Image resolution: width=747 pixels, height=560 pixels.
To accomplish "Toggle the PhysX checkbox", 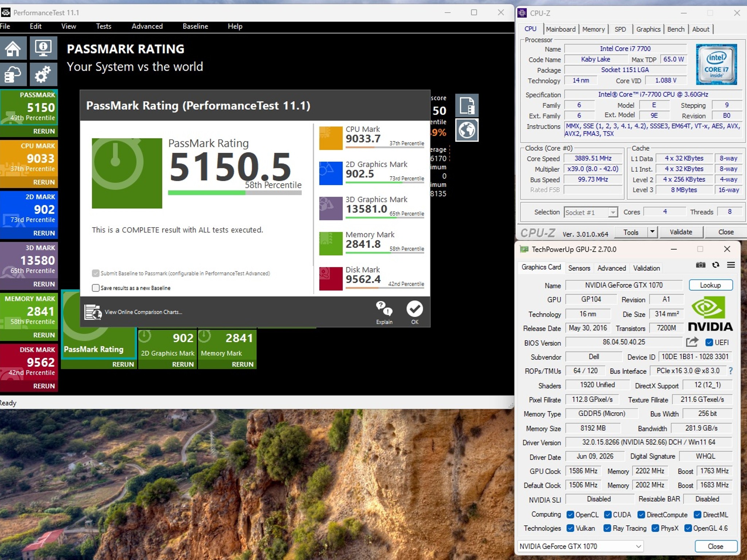I will click(x=655, y=528).
